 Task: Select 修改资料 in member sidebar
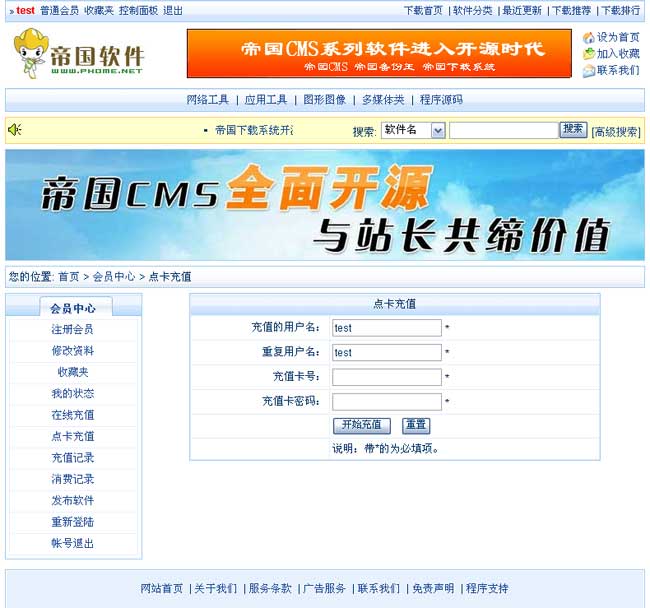tap(73, 351)
